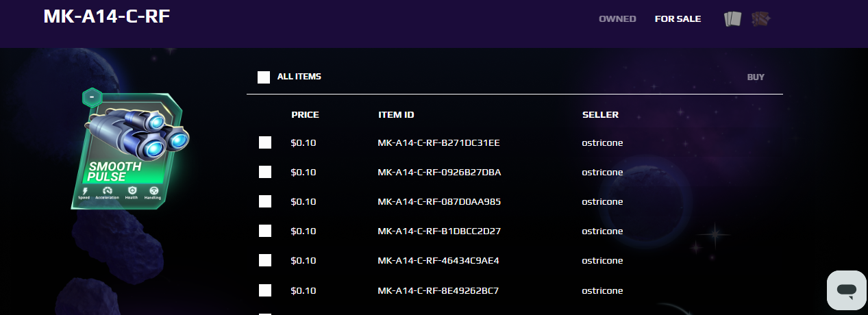This screenshot has width=868, height=315.
Task: Click the hexagon badge on Smooth Pulse card
Action: 92,98
